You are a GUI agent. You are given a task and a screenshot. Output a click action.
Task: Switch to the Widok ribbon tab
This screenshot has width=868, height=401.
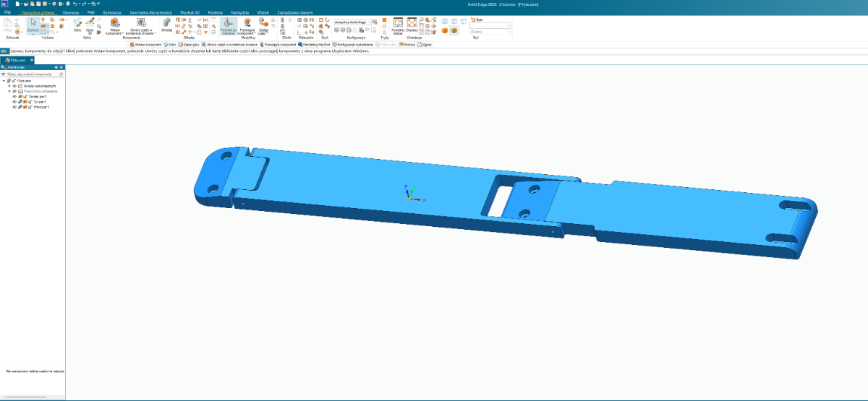pyautogui.click(x=263, y=13)
